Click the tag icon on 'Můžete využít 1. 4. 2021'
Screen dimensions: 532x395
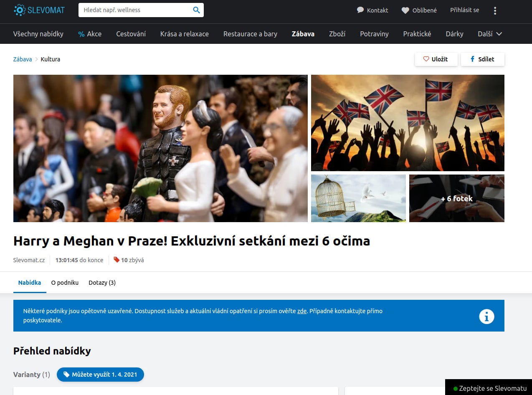[66, 374]
